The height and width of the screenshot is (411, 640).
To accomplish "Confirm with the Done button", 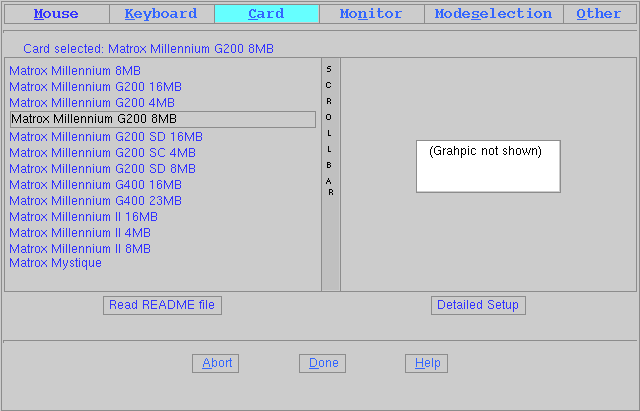I will click(322, 363).
